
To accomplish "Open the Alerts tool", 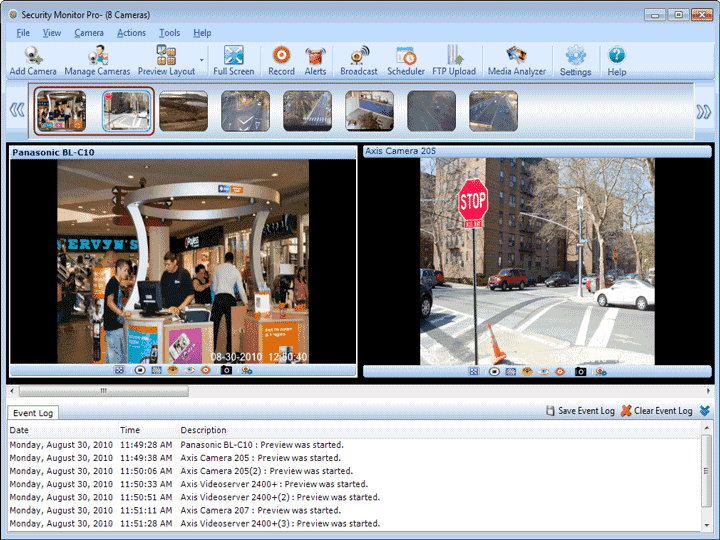I will (315, 61).
